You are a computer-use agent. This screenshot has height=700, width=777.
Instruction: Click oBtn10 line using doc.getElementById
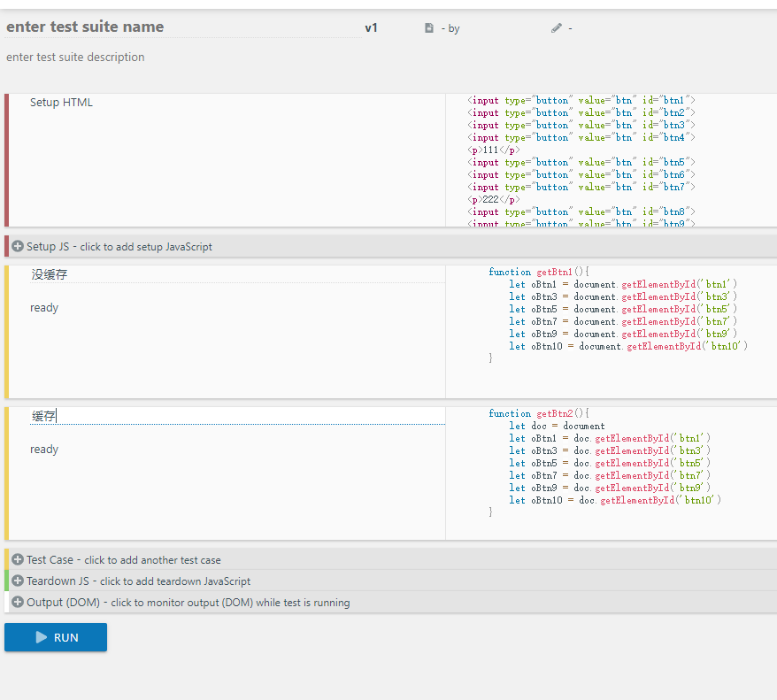pyautogui.click(x=614, y=500)
